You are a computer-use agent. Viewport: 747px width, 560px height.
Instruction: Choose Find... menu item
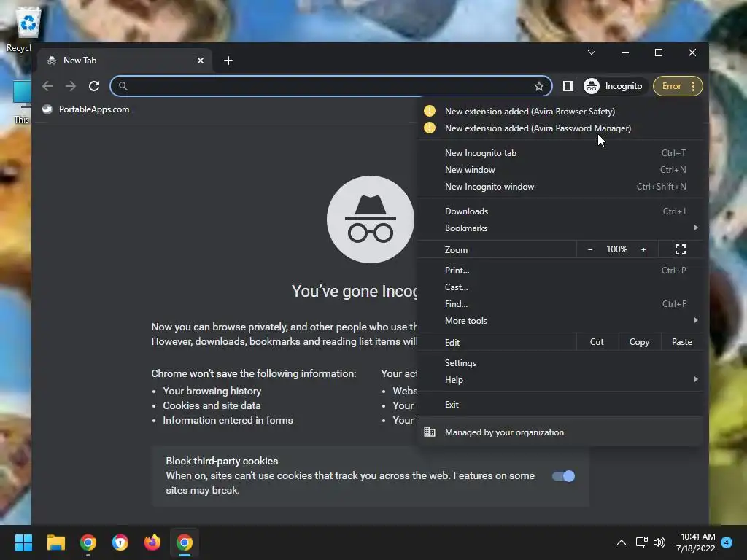tap(560, 304)
